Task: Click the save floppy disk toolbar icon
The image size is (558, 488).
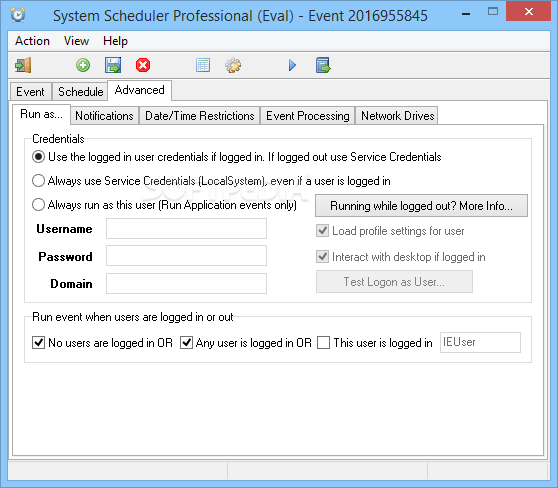Action: click(113, 65)
